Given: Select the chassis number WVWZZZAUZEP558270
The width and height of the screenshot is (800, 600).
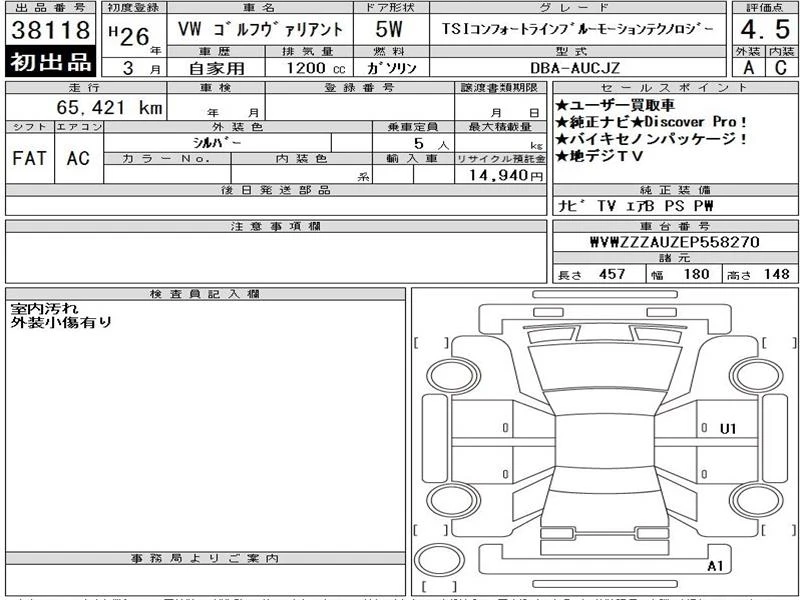Looking at the screenshot, I should pyautogui.click(x=674, y=241).
